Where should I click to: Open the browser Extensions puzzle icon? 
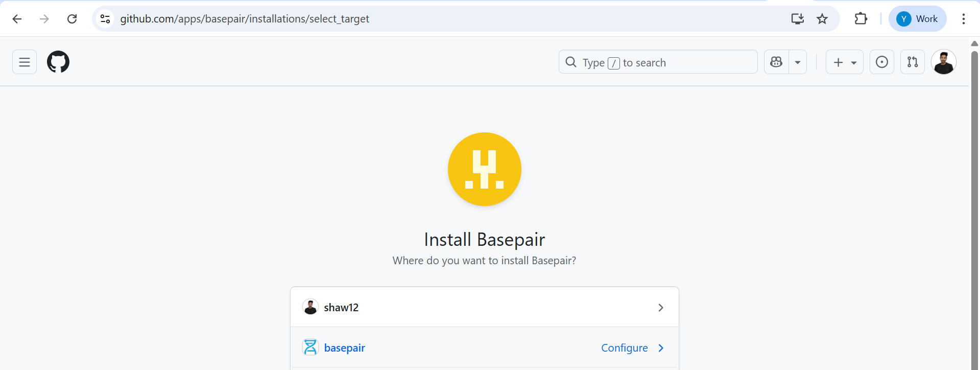coord(861,19)
